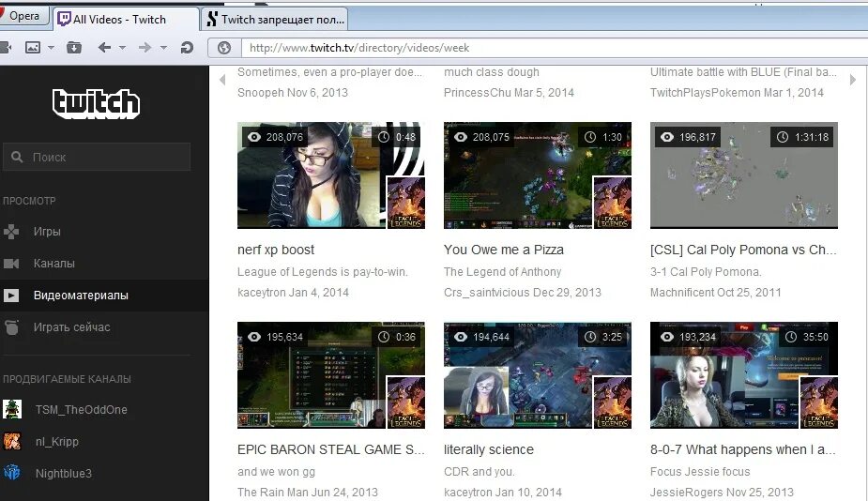Click League of Legends box art on nerf xp boost
Image resolution: width=868 pixels, height=501 pixels.
tap(405, 203)
